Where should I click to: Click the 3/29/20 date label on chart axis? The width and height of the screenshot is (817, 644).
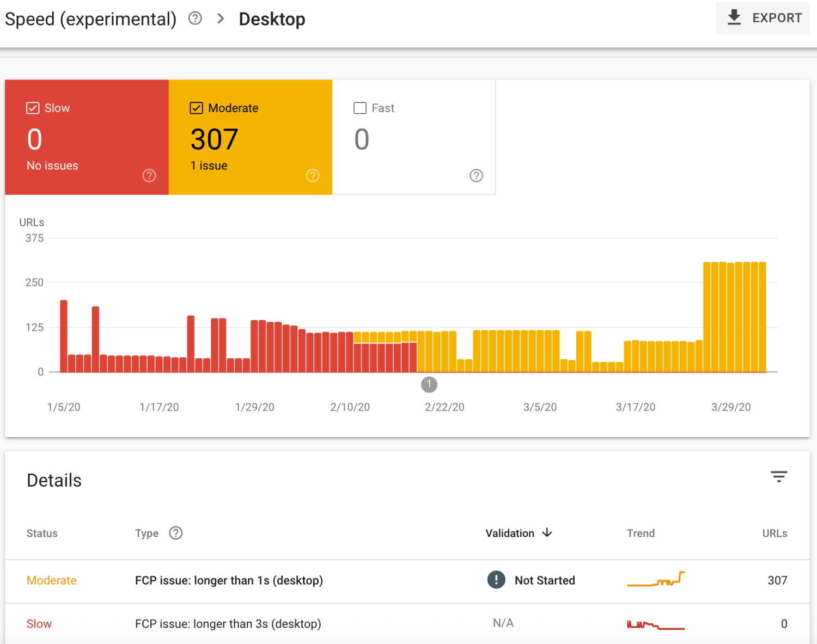731,407
